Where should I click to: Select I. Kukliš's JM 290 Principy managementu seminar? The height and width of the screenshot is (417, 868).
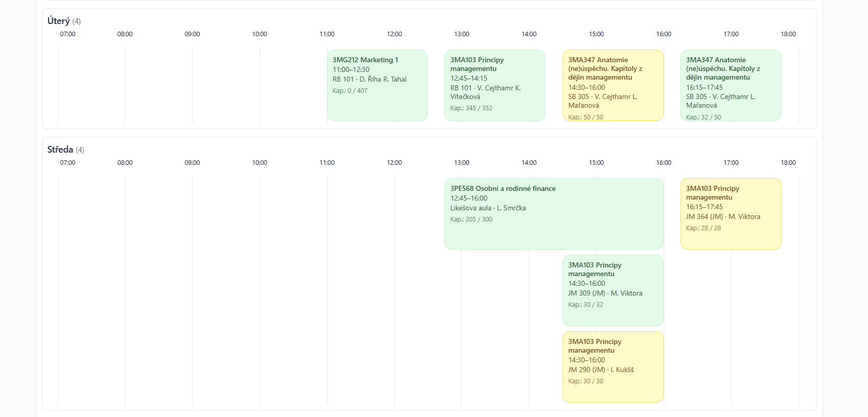(613, 366)
